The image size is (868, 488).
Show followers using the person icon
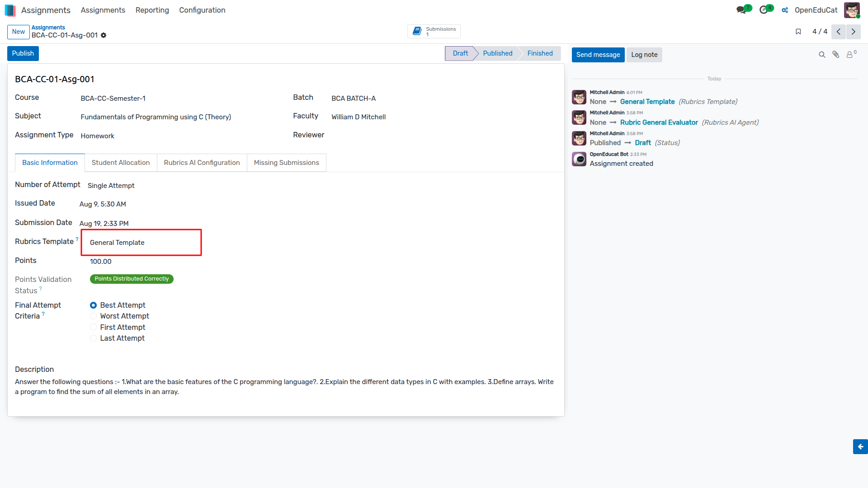pyautogui.click(x=850, y=55)
